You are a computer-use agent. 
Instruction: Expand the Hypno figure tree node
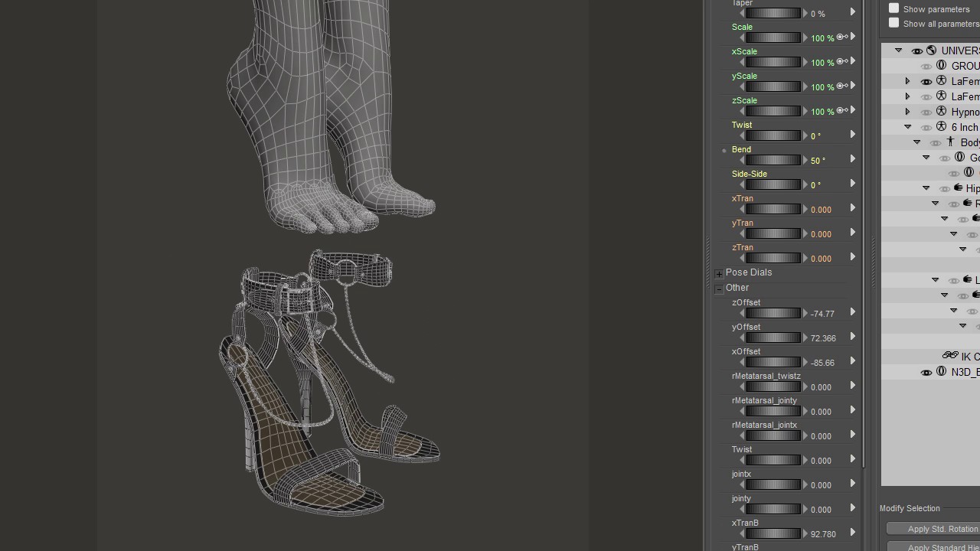pyautogui.click(x=908, y=112)
